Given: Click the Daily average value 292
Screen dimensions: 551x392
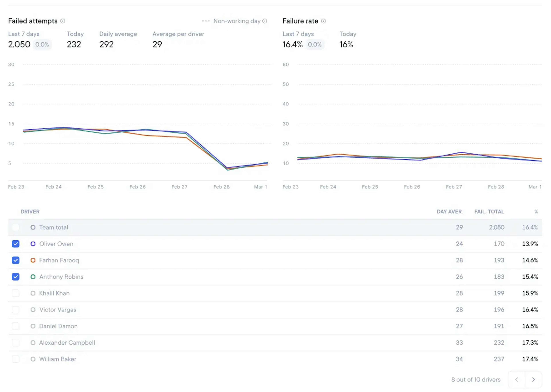Looking at the screenshot, I should pos(106,44).
